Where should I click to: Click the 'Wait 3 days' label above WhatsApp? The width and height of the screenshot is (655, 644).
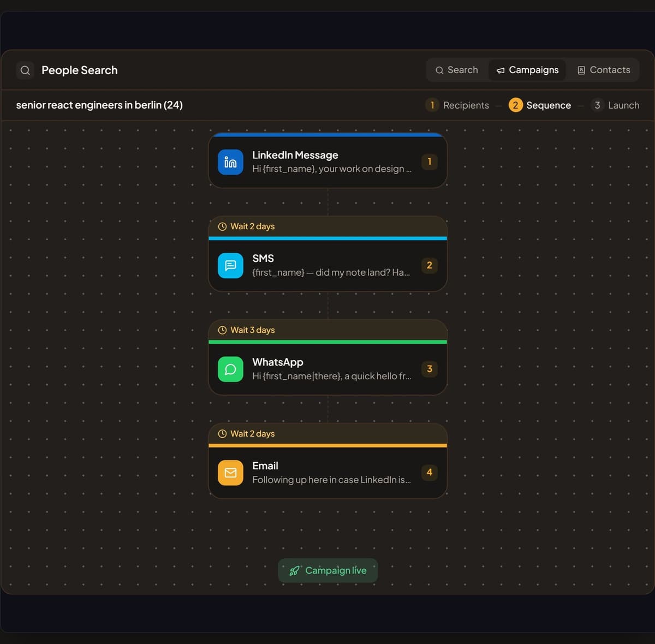[253, 330]
